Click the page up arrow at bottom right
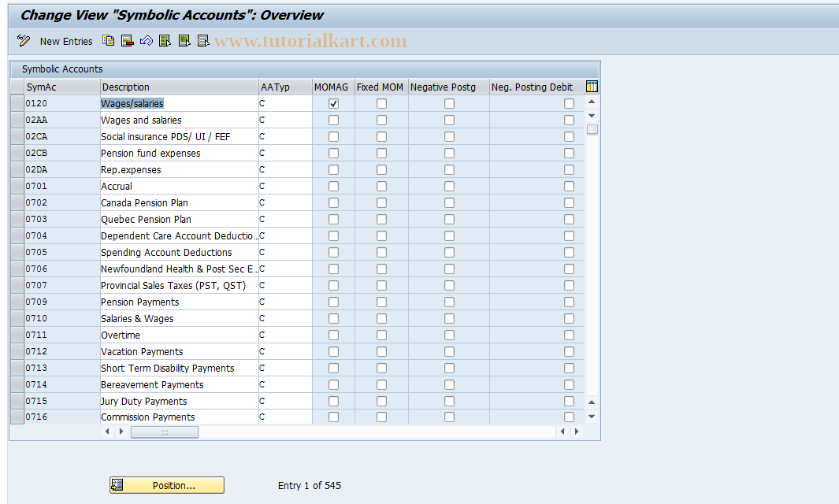Image resolution: width=839 pixels, height=504 pixels. 592,402
